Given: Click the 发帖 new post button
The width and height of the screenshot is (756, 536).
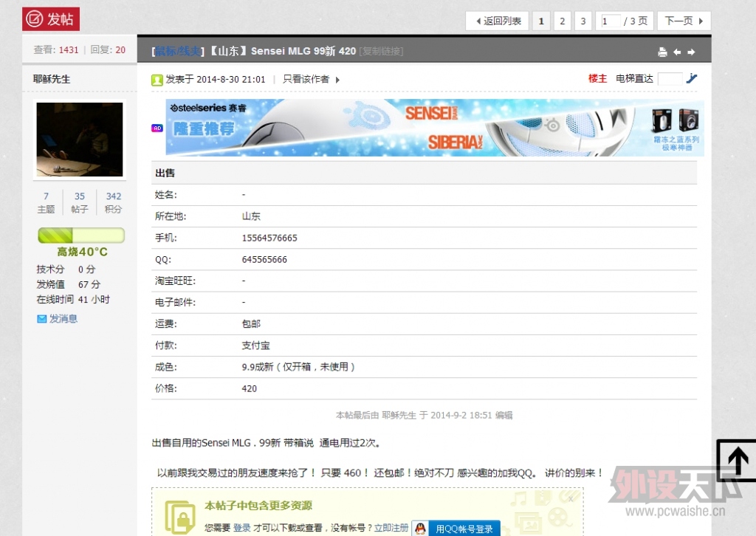Looking at the screenshot, I should pos(51,19).
